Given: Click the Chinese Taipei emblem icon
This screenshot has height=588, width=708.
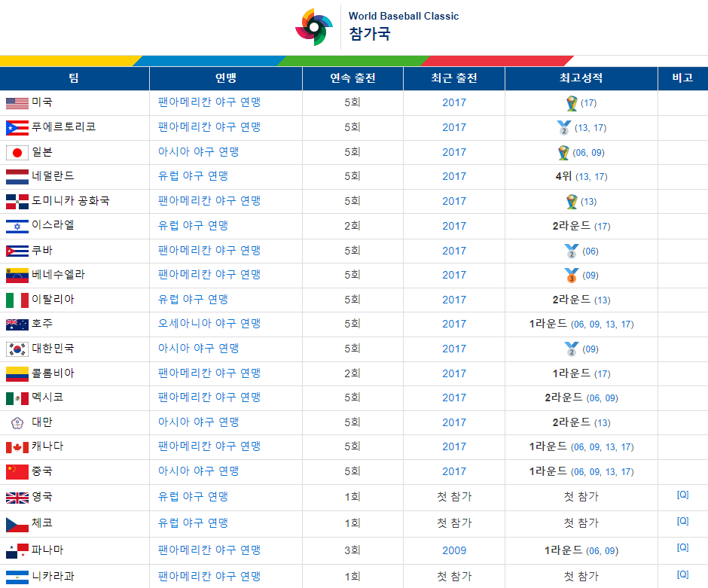Looking at the screenshot, I should click(x=17, y=423).
